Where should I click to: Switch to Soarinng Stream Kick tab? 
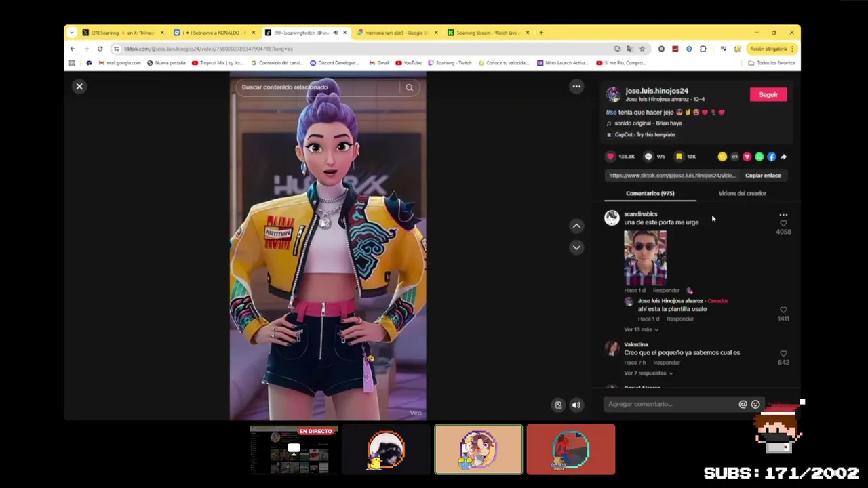point(488,33)
